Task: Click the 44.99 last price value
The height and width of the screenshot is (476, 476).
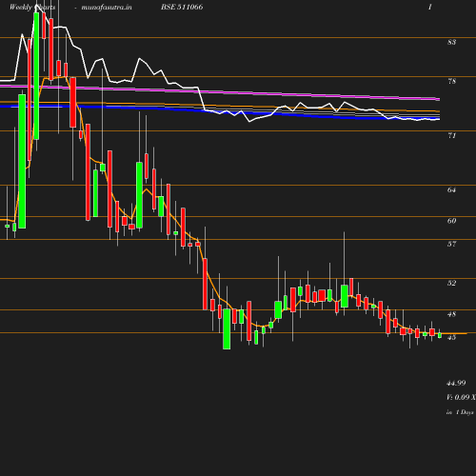Action: (456, 383)
